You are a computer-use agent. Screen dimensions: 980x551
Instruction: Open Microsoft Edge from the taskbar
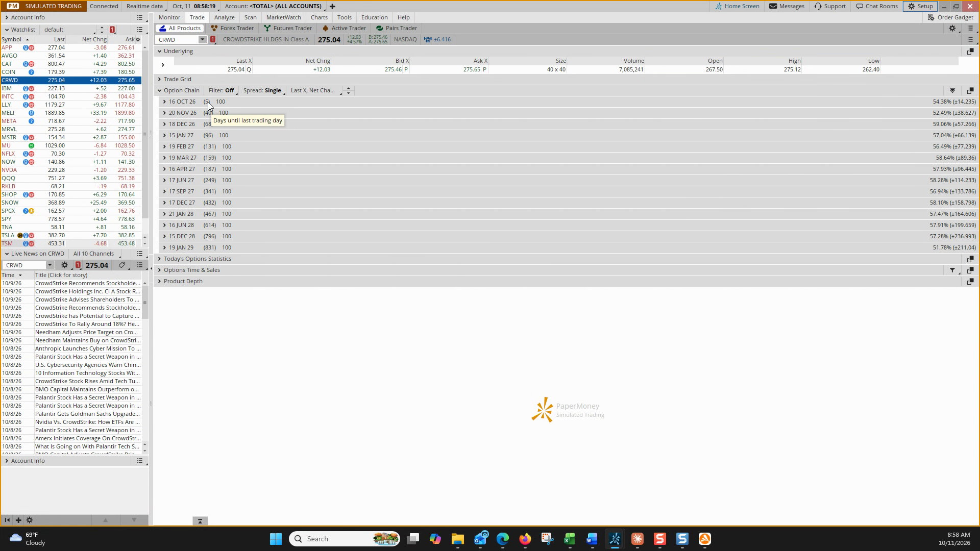point(503,539)
